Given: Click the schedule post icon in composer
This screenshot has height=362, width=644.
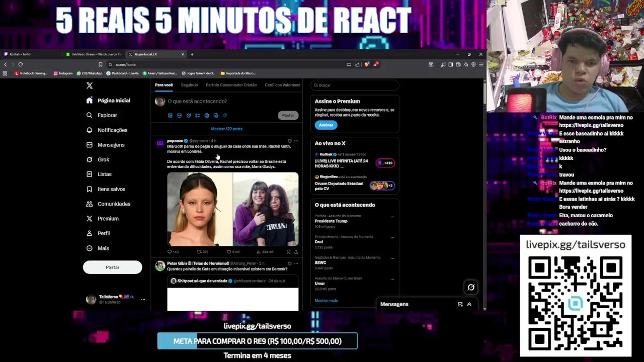Looking at the screenshot, I should click(x=216, y=116).
